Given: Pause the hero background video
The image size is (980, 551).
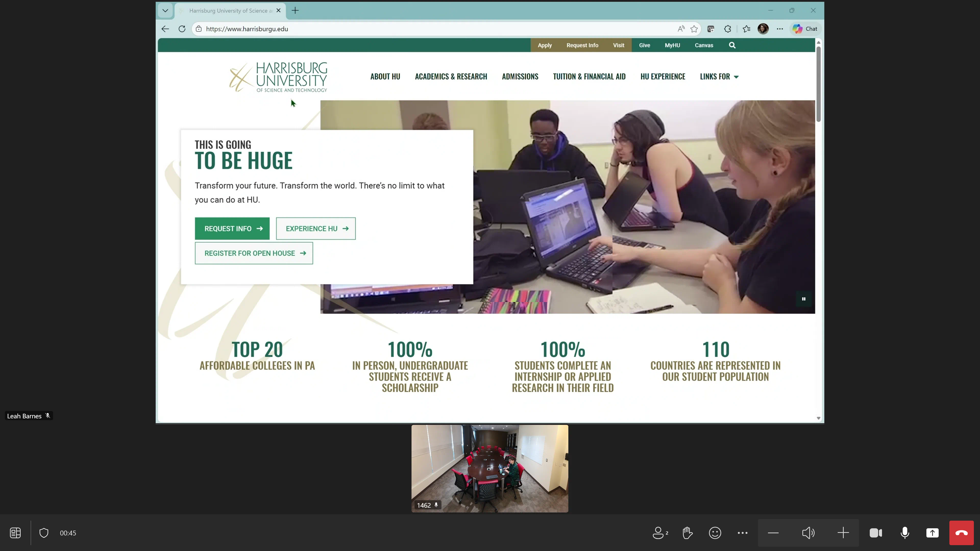Looking at the screenshot, I should pyautogui.click(x=803, y=299).
